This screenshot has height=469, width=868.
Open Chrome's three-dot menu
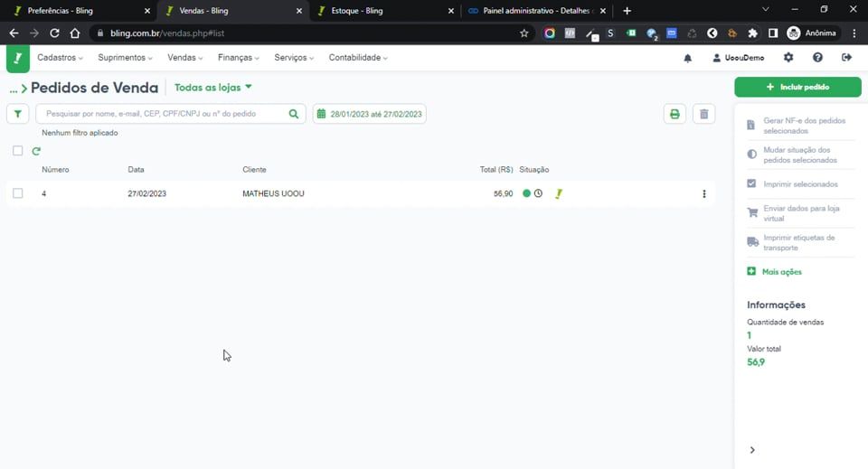[854, 33]
